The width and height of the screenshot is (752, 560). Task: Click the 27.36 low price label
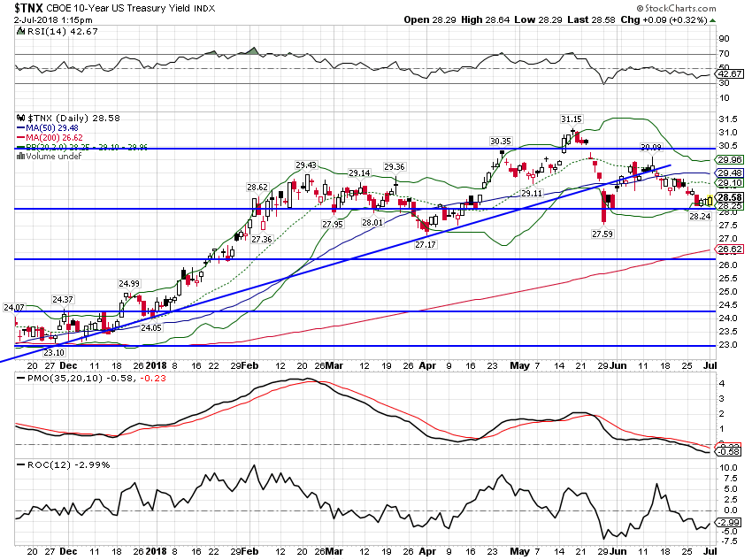point(261,239)
